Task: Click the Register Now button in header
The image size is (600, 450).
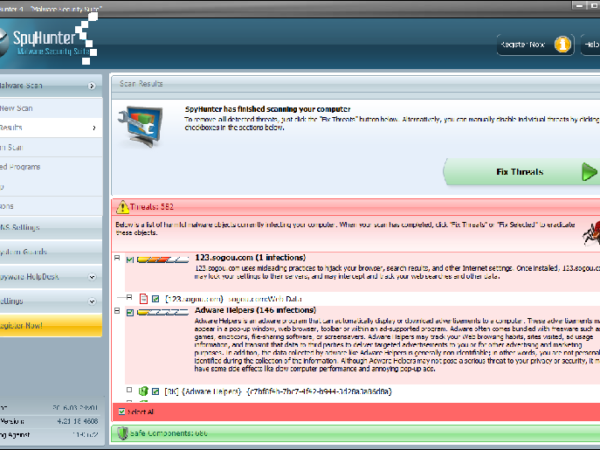Action: pos(535,45)
